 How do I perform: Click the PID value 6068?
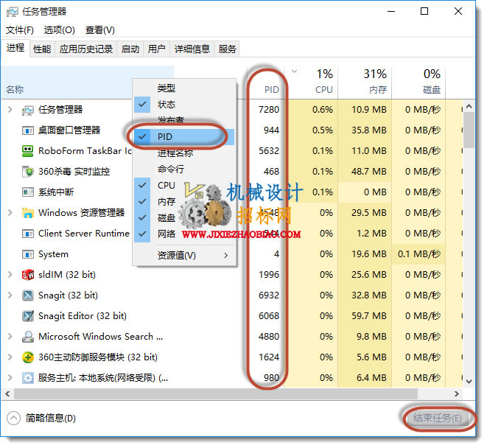[x=269, y=316]
